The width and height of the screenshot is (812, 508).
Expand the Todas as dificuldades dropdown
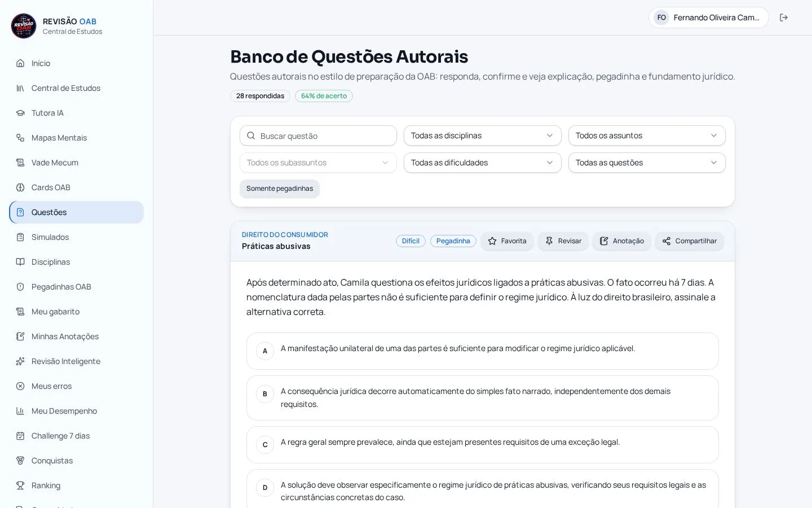(483, 163)
